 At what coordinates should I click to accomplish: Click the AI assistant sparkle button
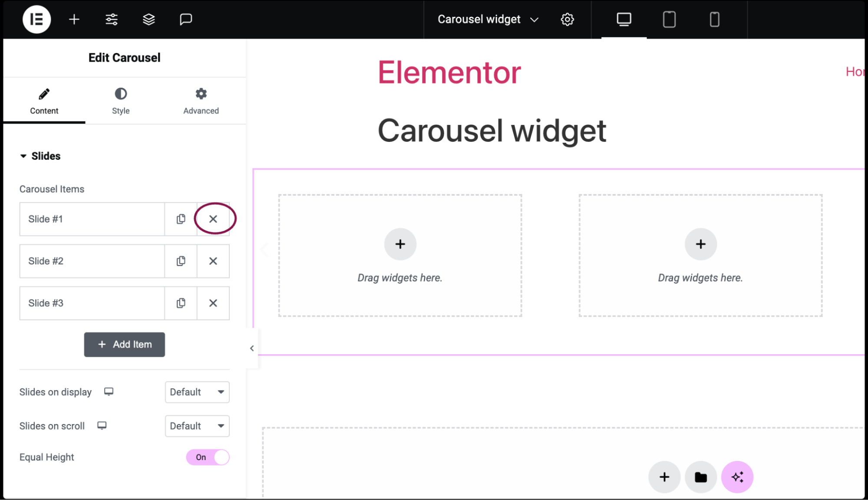(737, 477)
